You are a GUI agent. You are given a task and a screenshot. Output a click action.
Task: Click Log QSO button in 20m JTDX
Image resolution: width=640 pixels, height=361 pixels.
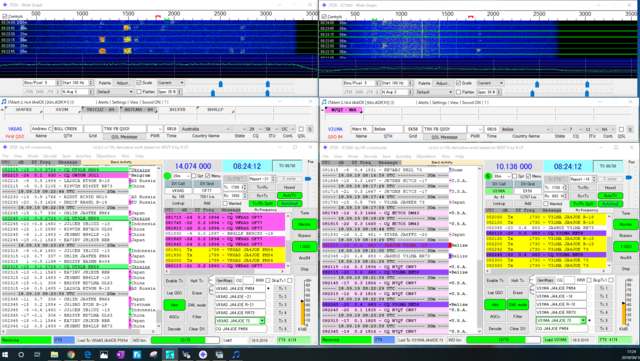click(174, 293)
